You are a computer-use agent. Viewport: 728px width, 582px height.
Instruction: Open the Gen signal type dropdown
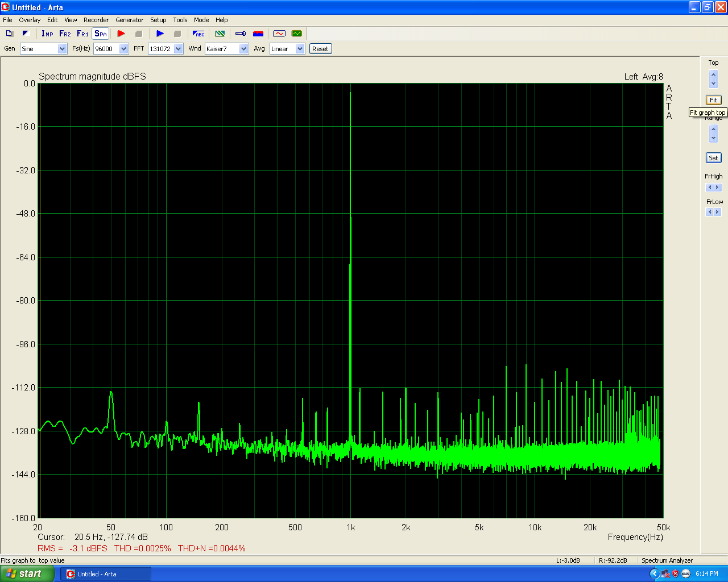click(x=63, y=49)
